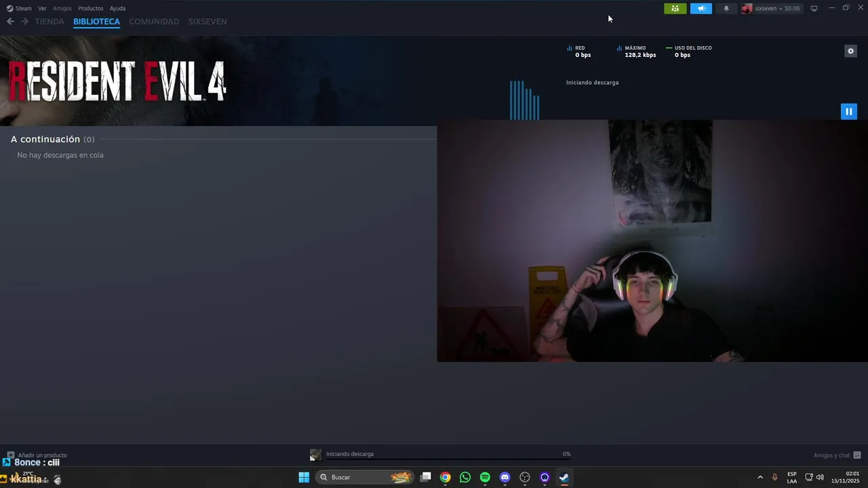868x488 pixels.
Task: Open the Steam menu
Action: (24, 8)
